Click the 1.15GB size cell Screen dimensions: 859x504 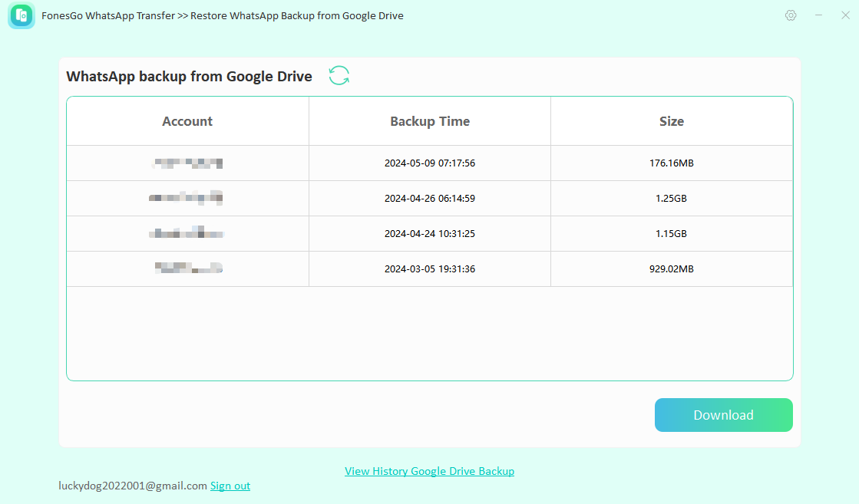671,234
